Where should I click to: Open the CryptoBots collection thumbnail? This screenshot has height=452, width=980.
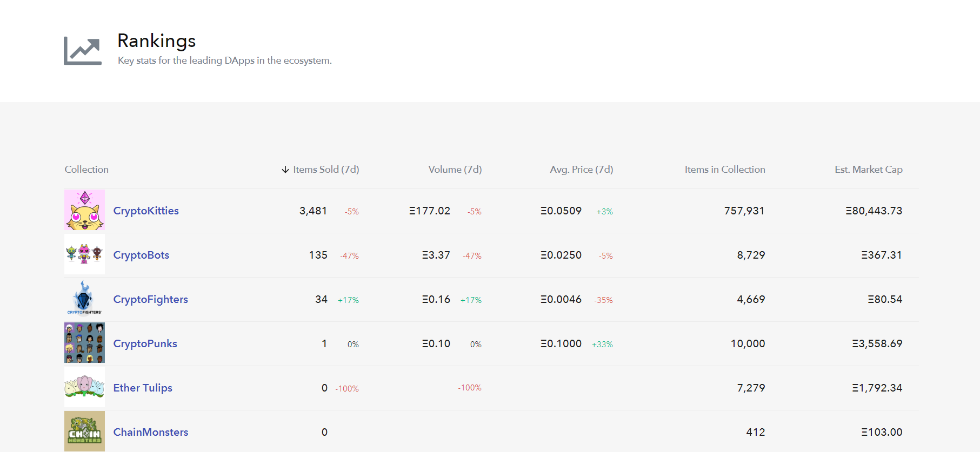[84, 254]
